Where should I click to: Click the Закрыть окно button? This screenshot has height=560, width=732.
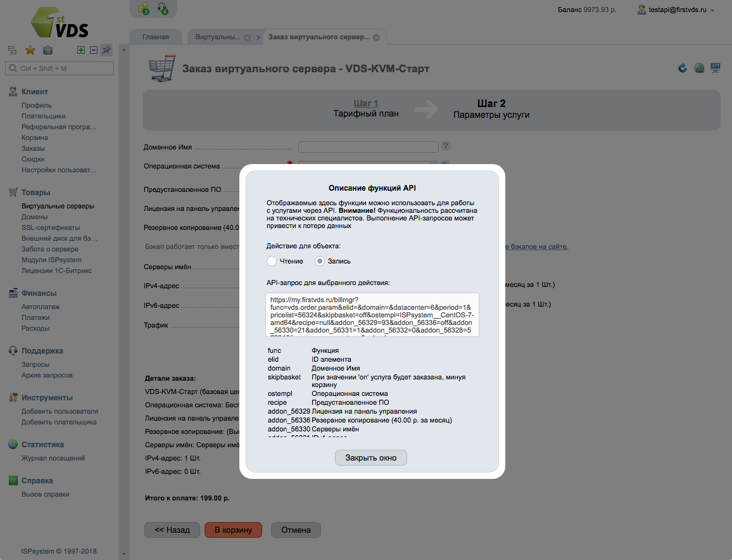370,457
